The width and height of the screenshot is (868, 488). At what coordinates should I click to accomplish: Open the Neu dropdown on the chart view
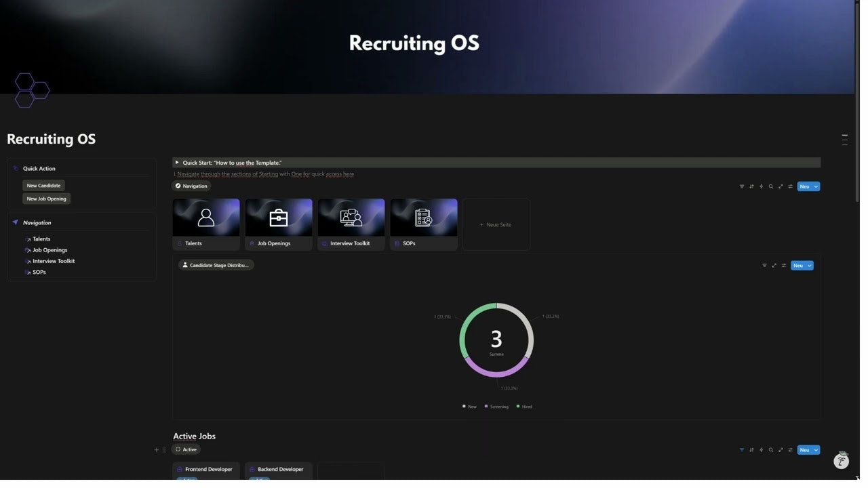809,265
